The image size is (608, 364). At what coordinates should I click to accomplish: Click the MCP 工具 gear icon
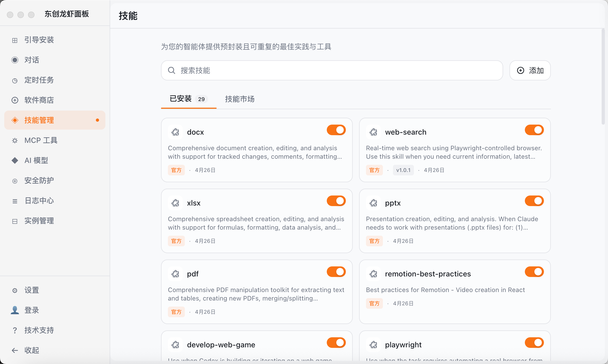(15, 140)
